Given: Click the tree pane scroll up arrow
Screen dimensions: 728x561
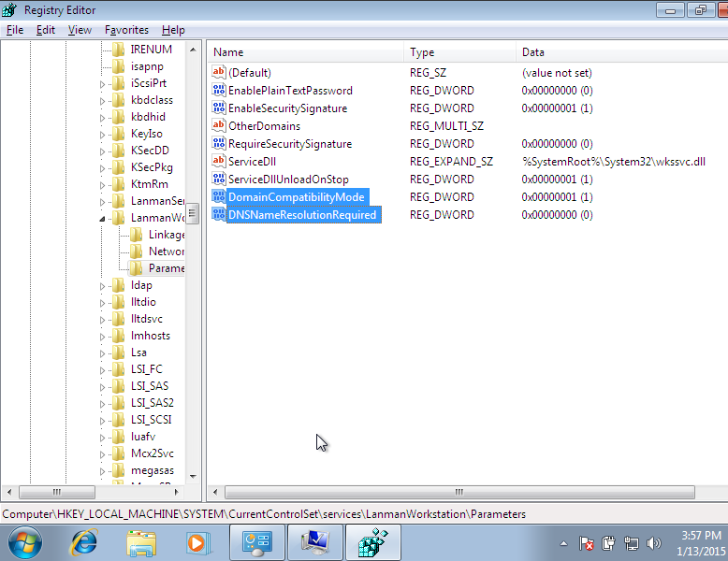Looking at the screenshot, I should coord(193,50).
